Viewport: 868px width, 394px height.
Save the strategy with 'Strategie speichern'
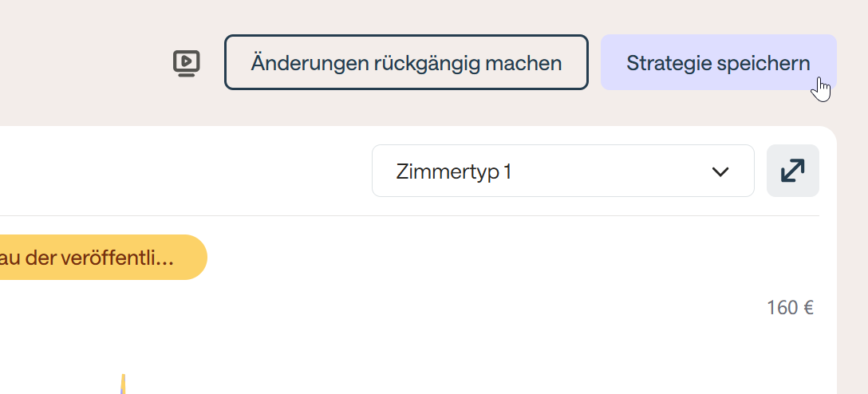coord(718,63)
